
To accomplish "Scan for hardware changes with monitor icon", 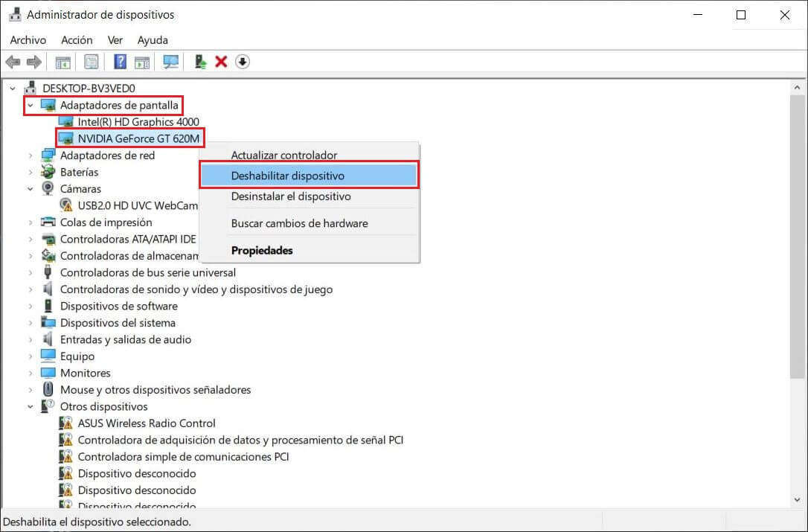I will pyautogui.click(x=170, y=62).
